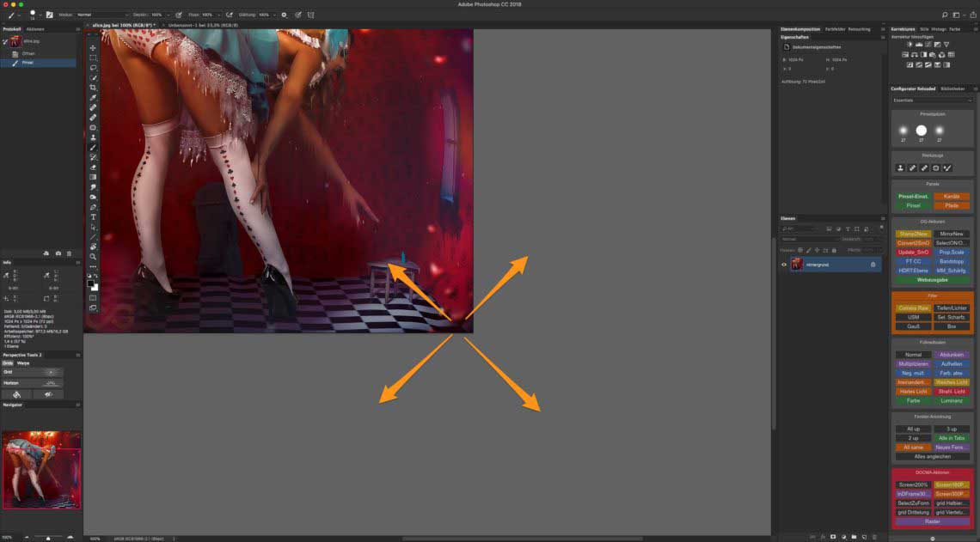Open the Aktionen panel tab
Image resolution: width=980 pixels, height=542 pixels.
(x=35, y=28)
